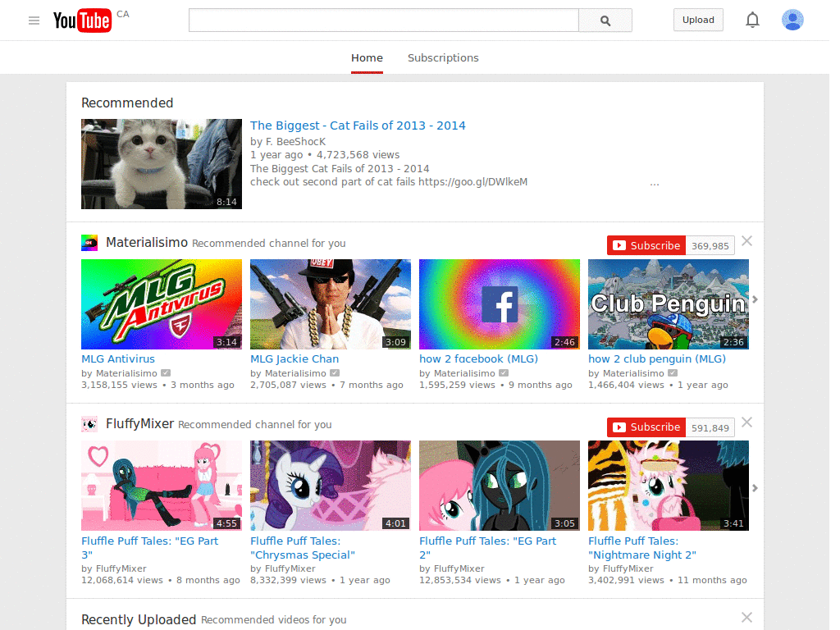
Task: Click the Recommended section heading
Action: coord(127,103)
